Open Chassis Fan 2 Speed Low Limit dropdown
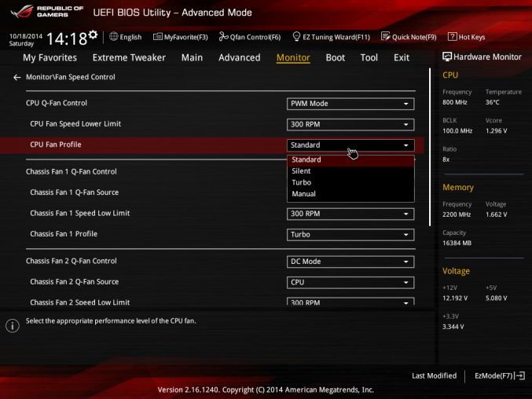The width and height of the screenshot is (532, 399). (350, 302)
